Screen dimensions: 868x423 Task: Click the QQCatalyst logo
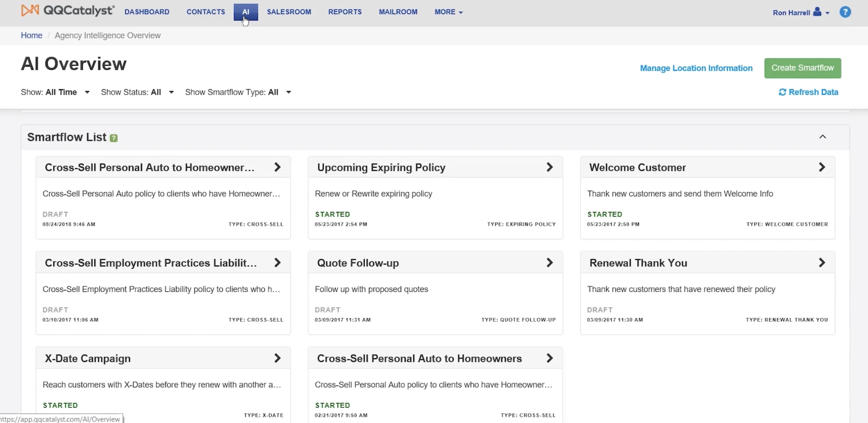(68, 10)
